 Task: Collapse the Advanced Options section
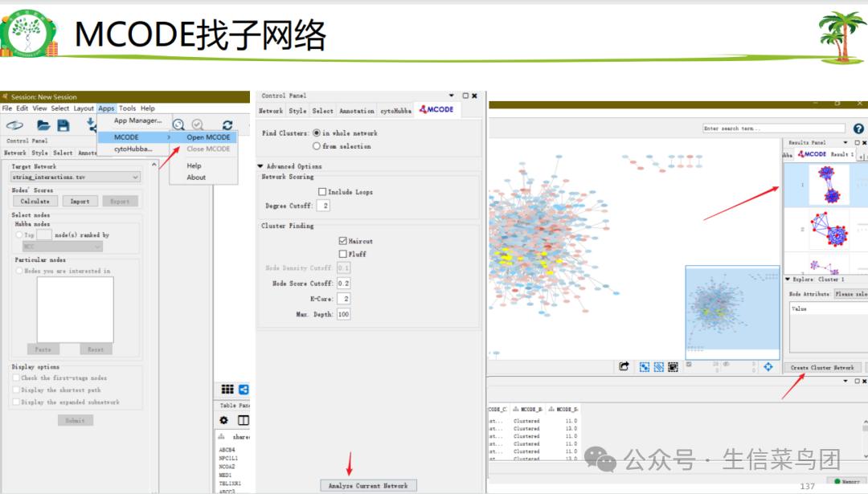click(260, 166)
